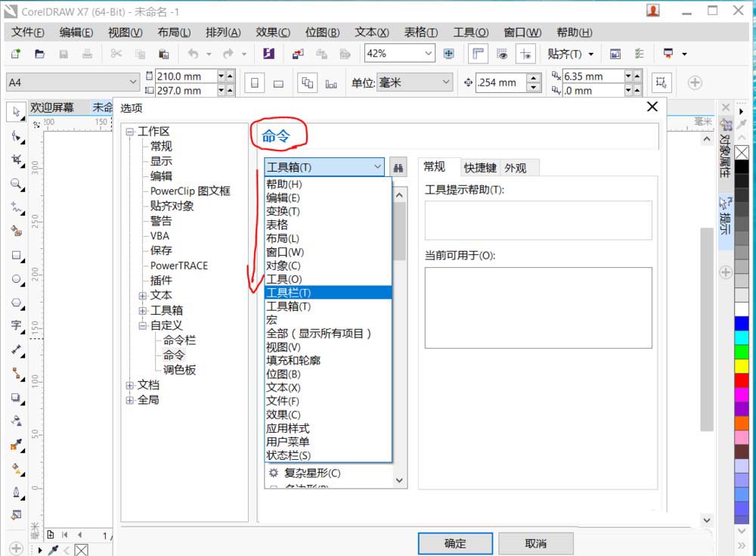Select 命令栏 in options tree
This screenshot has width=756, height=556.
pyautogui.click(x=179, y=340)
